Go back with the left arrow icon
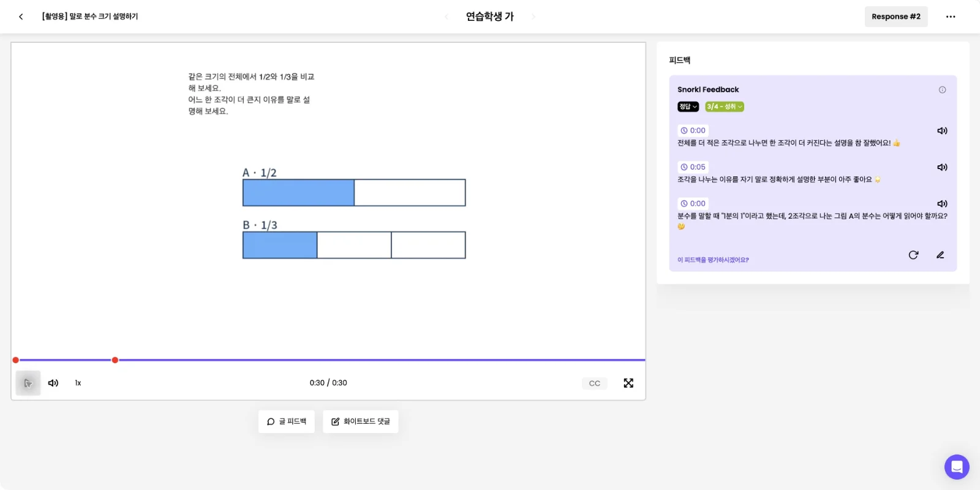This screenshot has width=980, height=490. click(x=21, y=17)
